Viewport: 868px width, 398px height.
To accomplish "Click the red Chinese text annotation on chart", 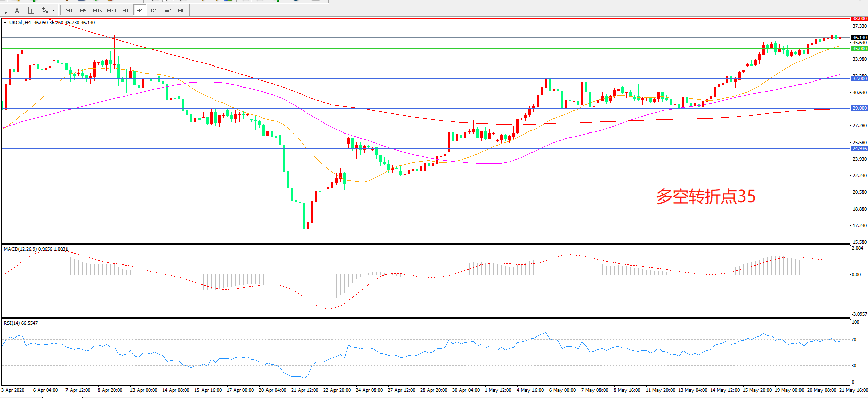I will click(705, 196).
